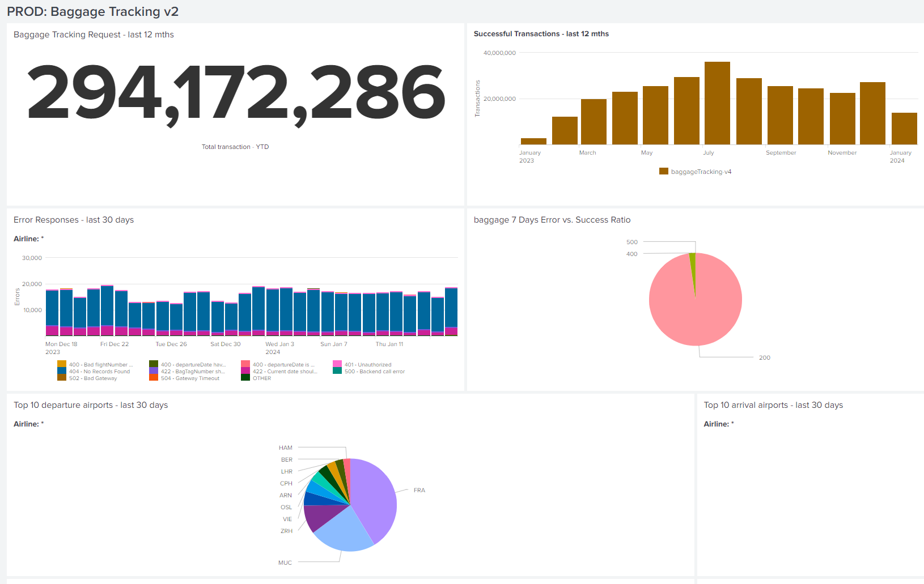The image size is (924, 584).
Task: Click the baggageTracking-v4 legend color square
Action: (x=663, y=171)
